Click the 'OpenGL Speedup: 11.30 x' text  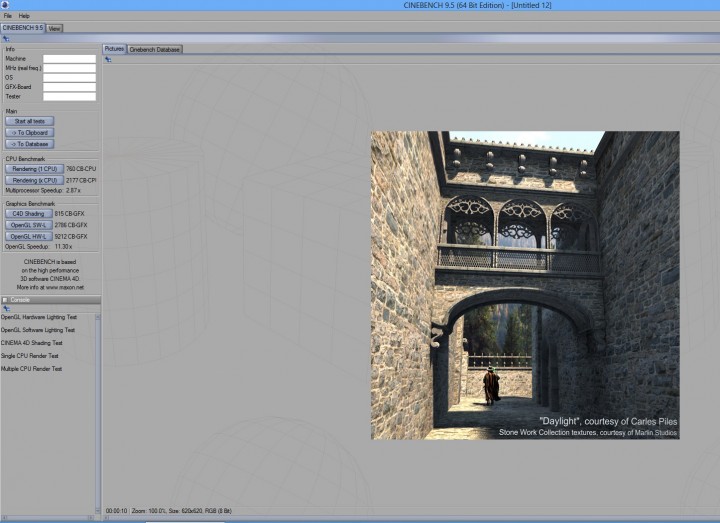[x=39, y=247]
